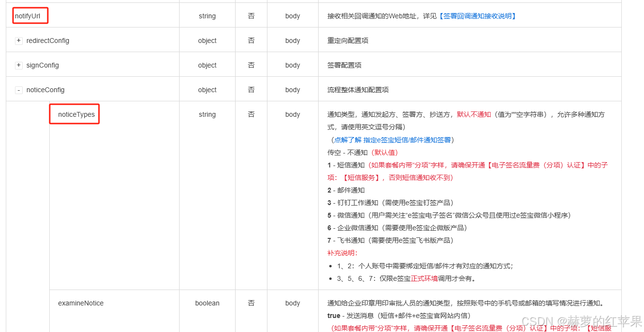644x332 pixels.
Task: Click the object type of redirectConfig
Action: tap(207, 41)
